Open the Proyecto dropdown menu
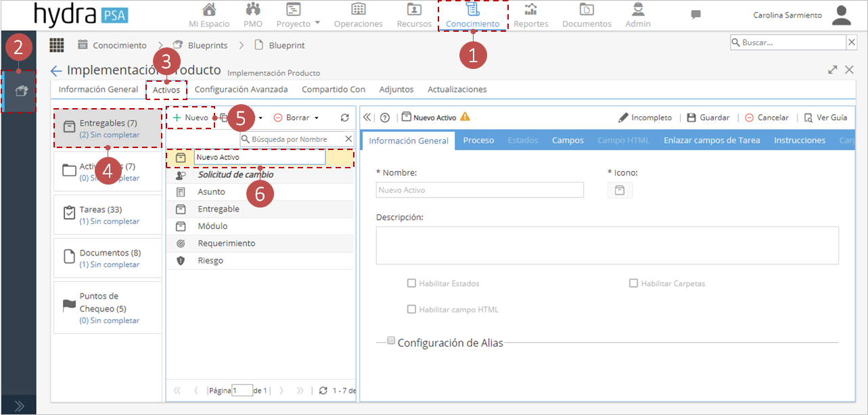The width and height of the screenshot is (868, 415). coord(298,24)
